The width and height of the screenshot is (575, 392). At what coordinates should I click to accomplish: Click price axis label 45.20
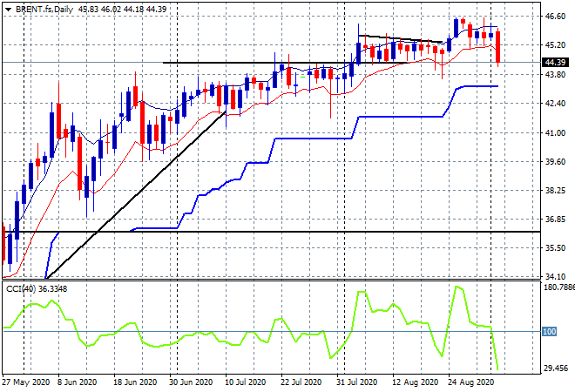tap(555, 45)
